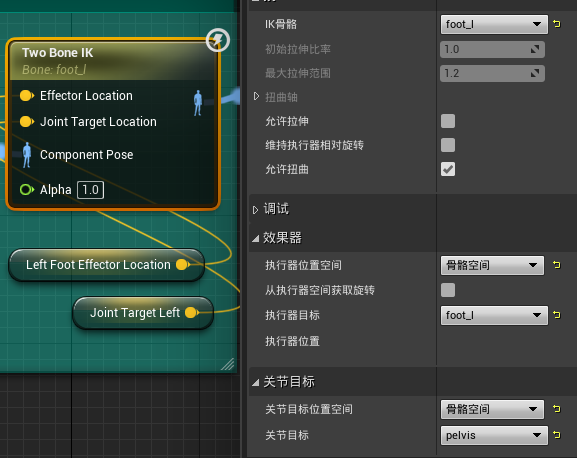Reset 执行器目标 value with the yellow arrow

(x=557, y=315)
